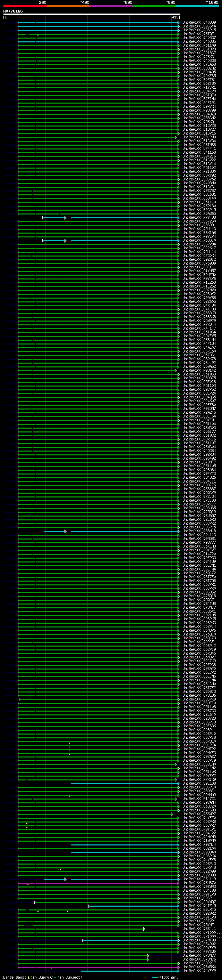This screenshot has width=222, height=980.
Task: Click hit label UniRef100_Q4VFY9
Action: (199, 971)
